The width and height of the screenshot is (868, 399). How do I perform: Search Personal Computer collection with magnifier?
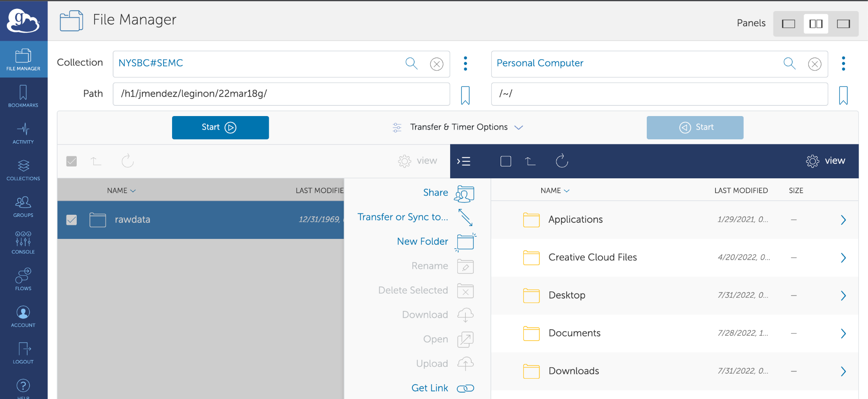[790, 64]
